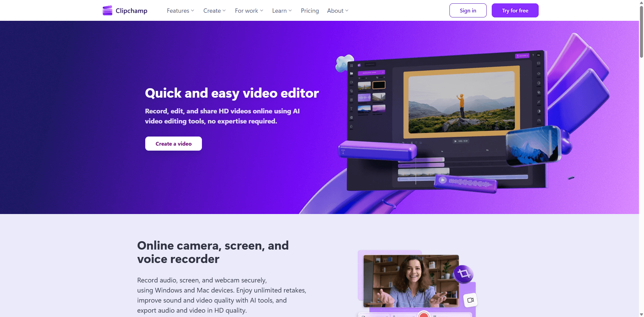Go to the Pricing page

310,11
